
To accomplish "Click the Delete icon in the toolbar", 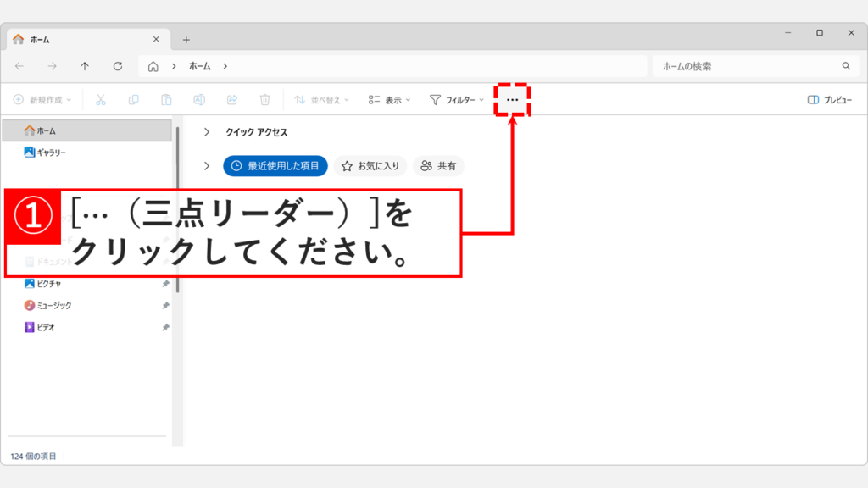I will click(x=264, y=99).
